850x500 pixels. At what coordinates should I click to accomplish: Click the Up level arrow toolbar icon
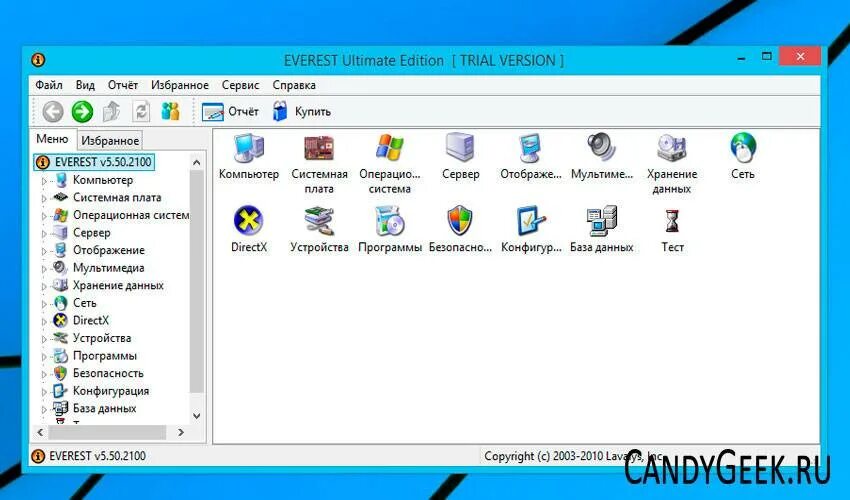112,112
